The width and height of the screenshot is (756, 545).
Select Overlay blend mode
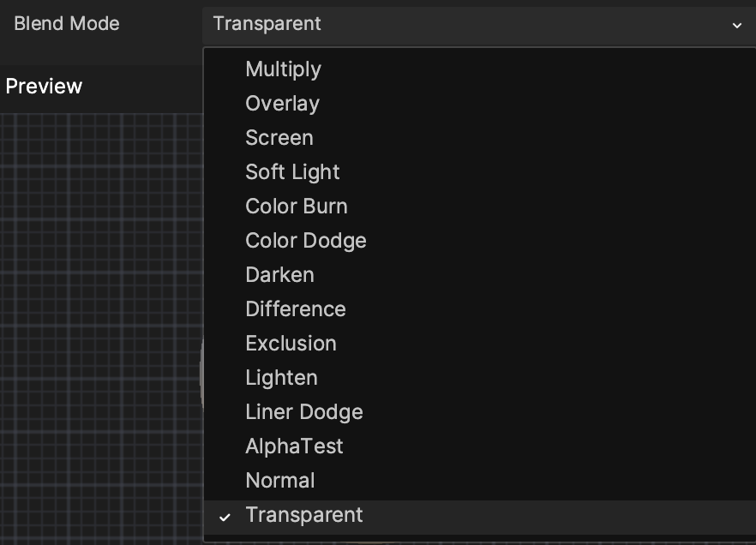click(480, 104)
